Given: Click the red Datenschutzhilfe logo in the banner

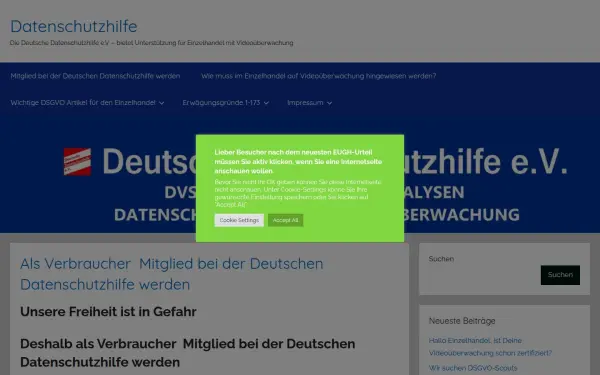Looking at the screenshot, I should (77, 161).
